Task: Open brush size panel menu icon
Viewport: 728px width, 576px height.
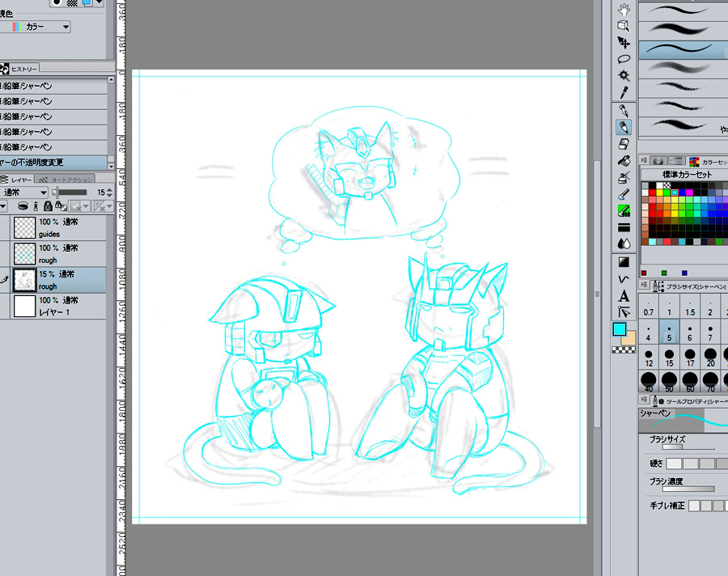Action: click(644, 285)
